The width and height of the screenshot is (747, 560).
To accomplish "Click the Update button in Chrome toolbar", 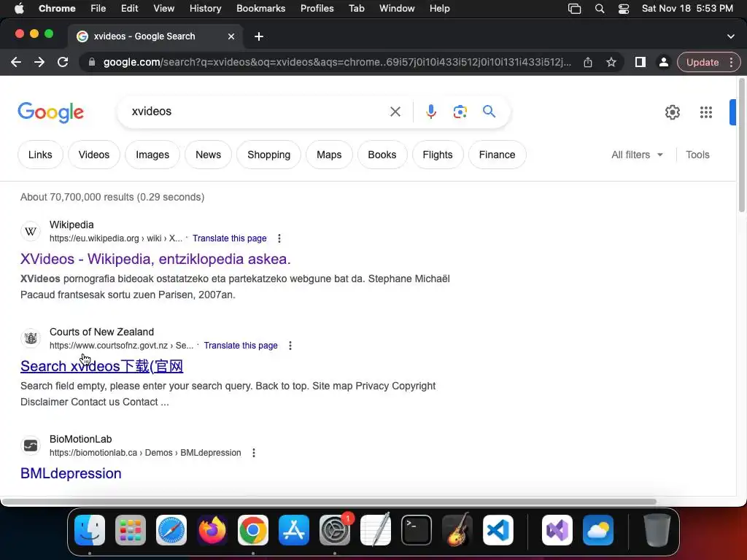I will pos(703,63).
